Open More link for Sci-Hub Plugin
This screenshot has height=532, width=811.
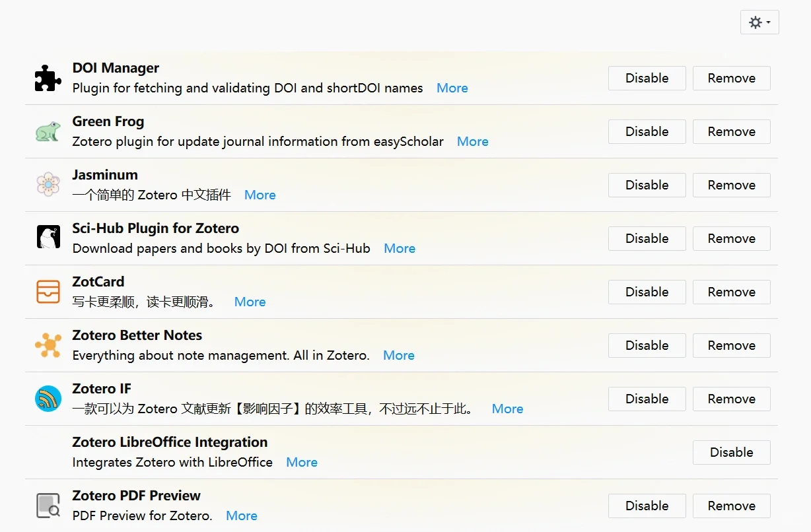[x=400, y=248]
